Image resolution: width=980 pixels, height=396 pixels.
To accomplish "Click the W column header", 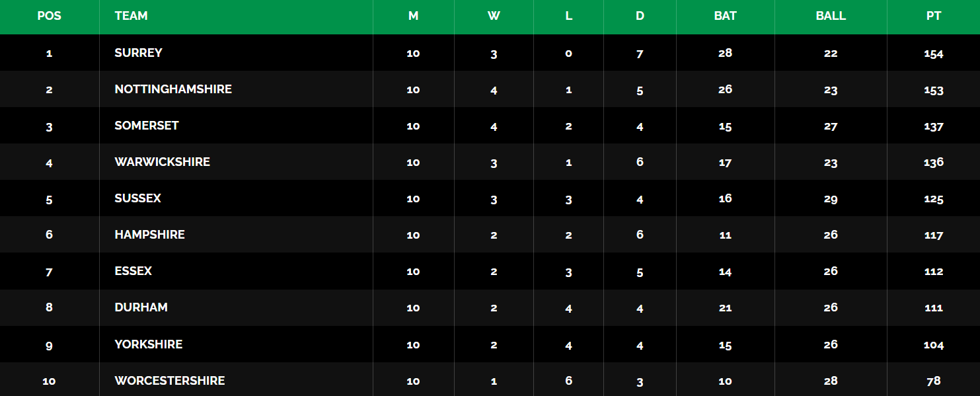I will click(494, 16).
